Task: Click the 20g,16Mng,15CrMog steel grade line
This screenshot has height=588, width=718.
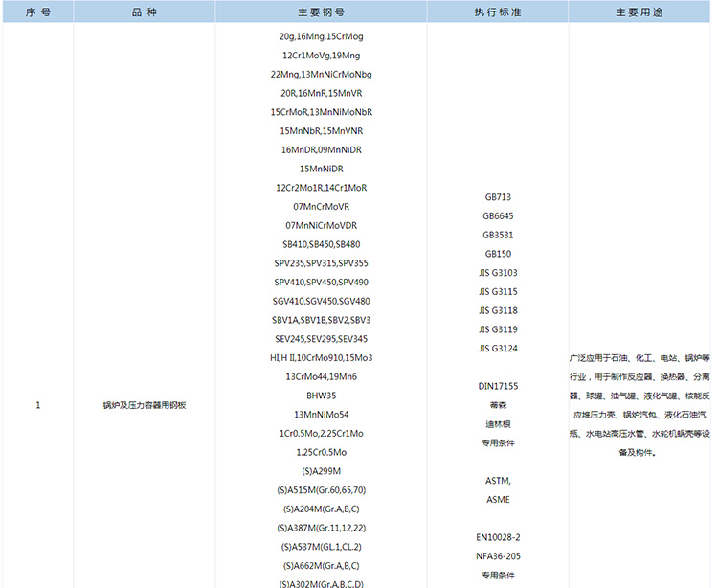Action: coord(321,36)
